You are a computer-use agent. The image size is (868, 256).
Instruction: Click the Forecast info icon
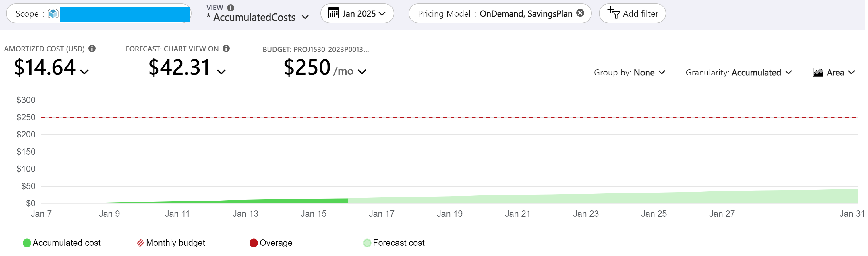pos(226,49)
